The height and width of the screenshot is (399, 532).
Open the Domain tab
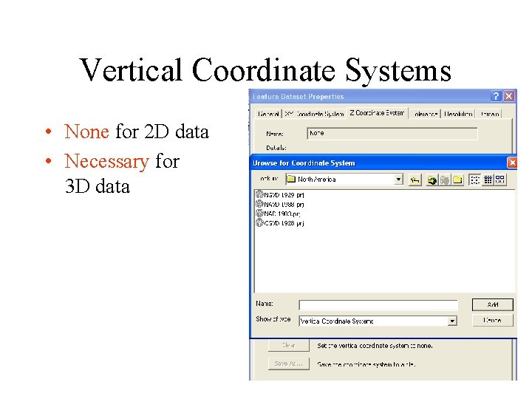[x=489, y=114]
